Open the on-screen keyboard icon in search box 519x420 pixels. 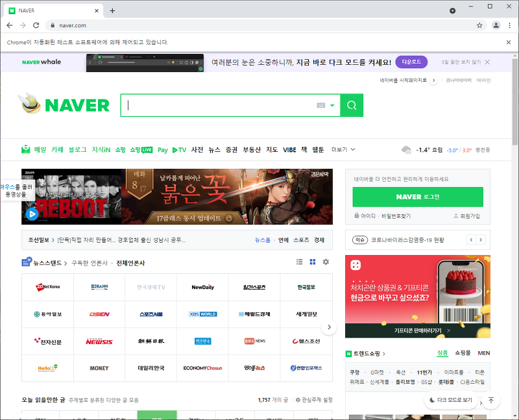(320, 105)
